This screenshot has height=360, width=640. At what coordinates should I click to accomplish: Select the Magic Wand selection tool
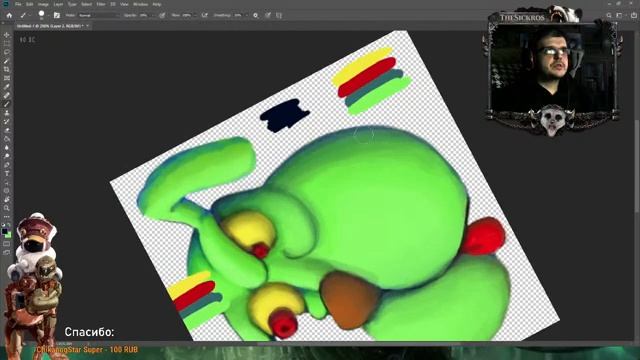[7, 61]
